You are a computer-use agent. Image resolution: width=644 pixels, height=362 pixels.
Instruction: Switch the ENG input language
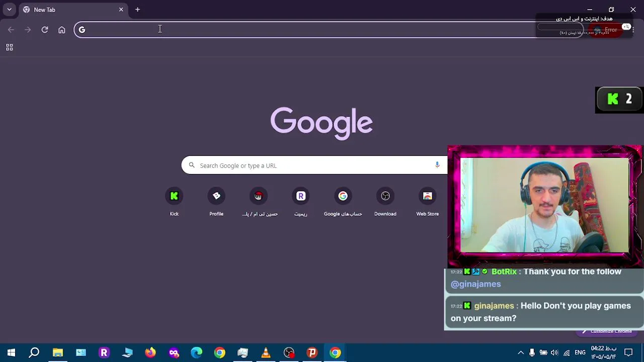(580, 352)
